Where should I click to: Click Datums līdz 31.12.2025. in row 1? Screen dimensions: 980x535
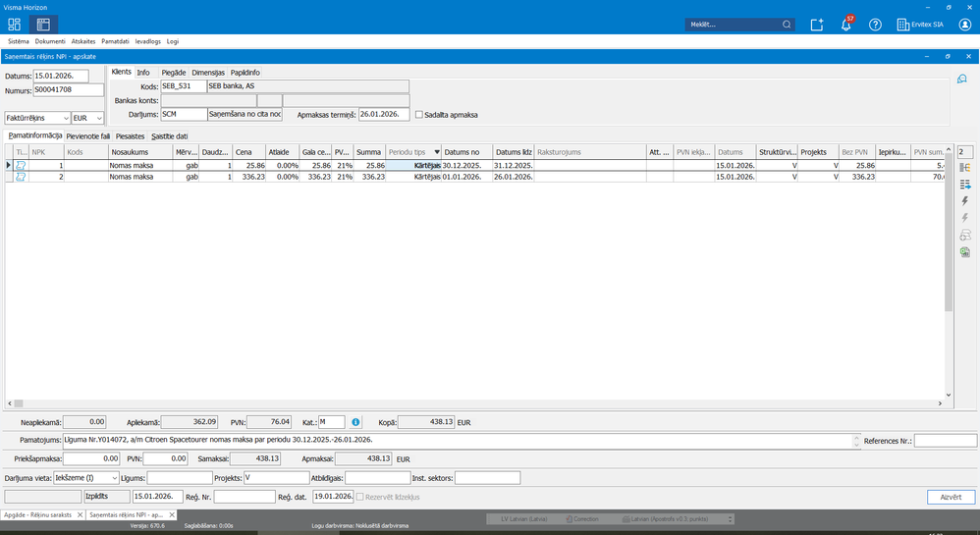[514, 166]
